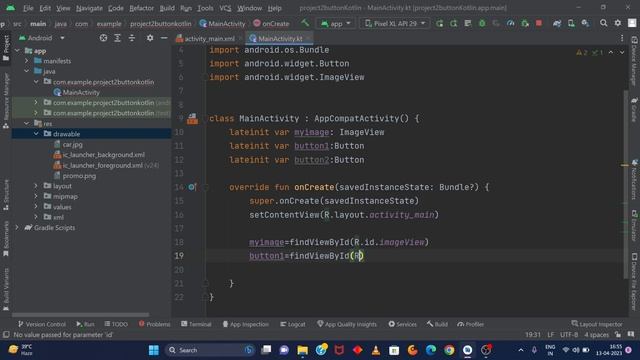Screen dimensions: 640x360
Task: Expand the values folder
Action: coord(36,207)
